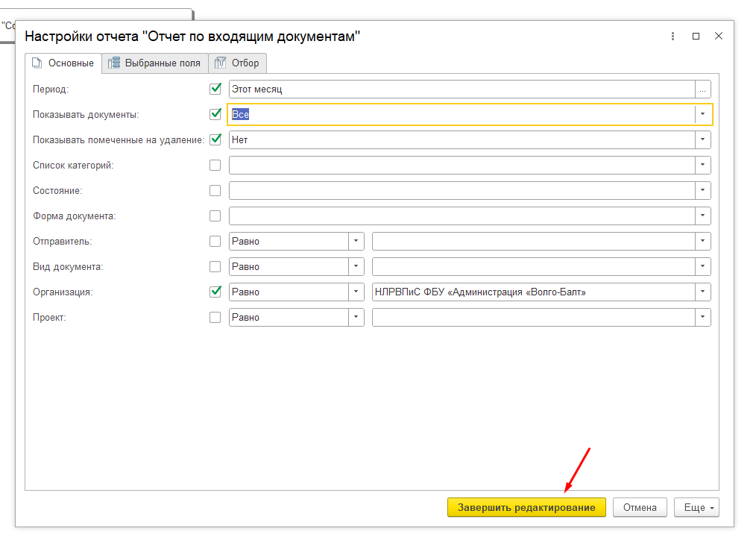Disable the Организация filter checkbox

(215, 292)
